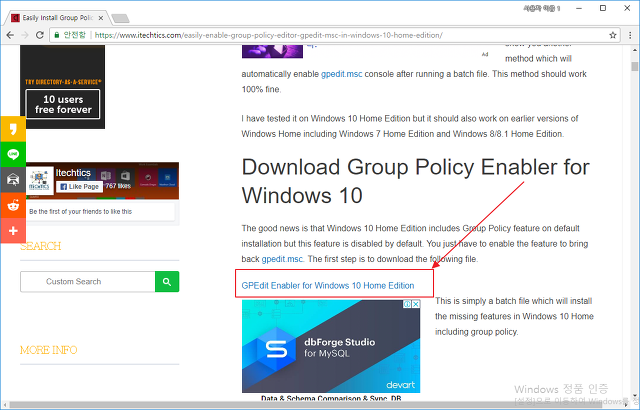Click the scrollbar up arrow
The height and width of the screenshot is (410, 640).
pos(634,50)
